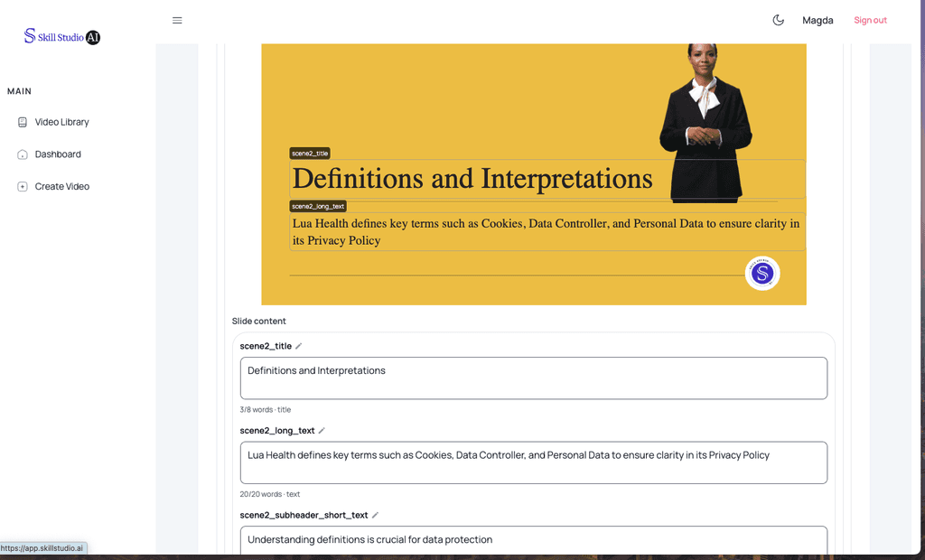Viewport: 925px width, 560px height.
Task: Click the Skill Studio AI logo
Action: 62,37
